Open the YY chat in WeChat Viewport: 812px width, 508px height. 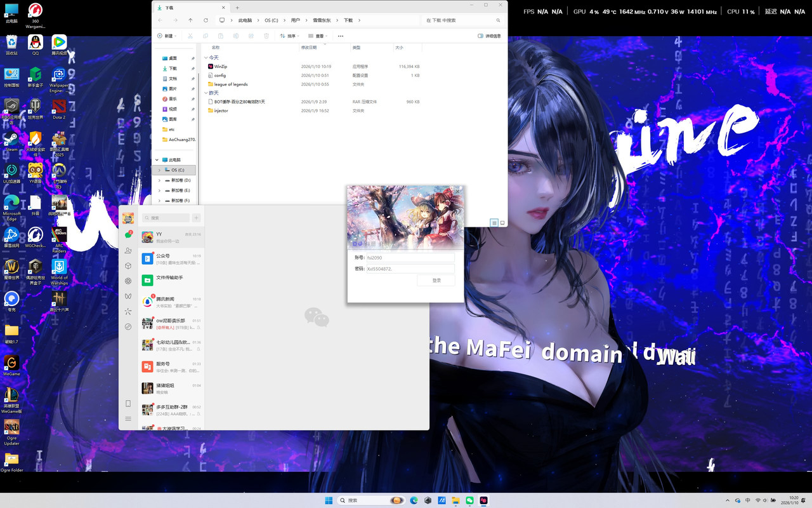[171, 237]
